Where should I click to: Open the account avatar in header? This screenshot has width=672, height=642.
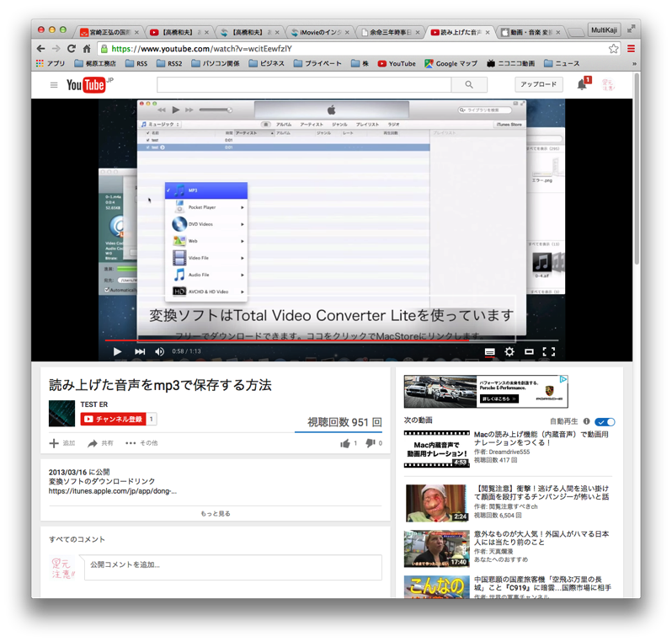(608, 84)
